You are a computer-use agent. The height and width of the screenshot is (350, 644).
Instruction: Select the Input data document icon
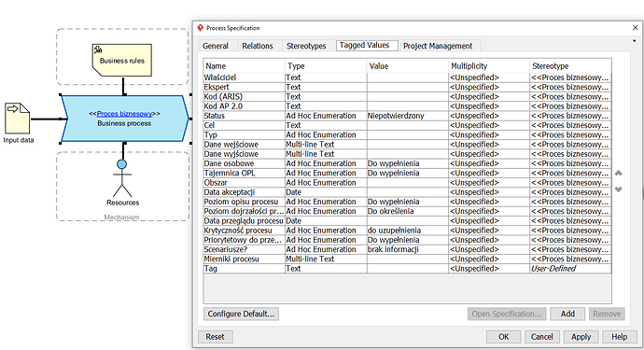tap(17, 119)
